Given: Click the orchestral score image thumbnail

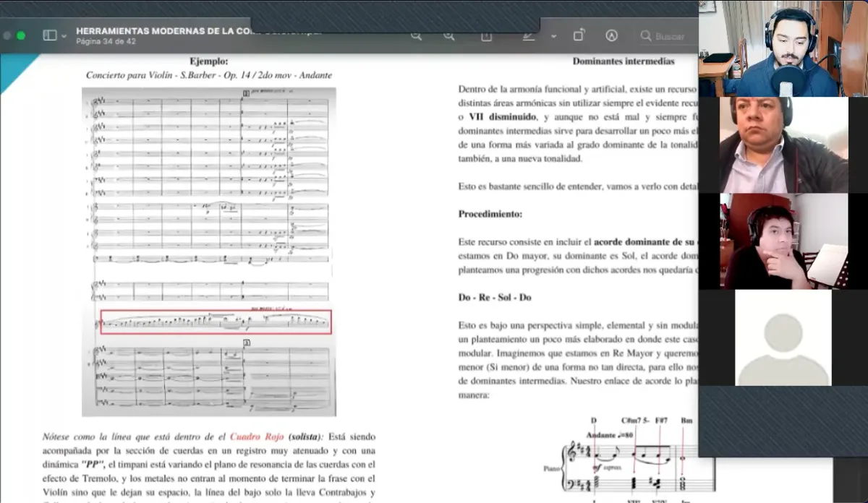Looking at the screenshot, I should [209, 252].
